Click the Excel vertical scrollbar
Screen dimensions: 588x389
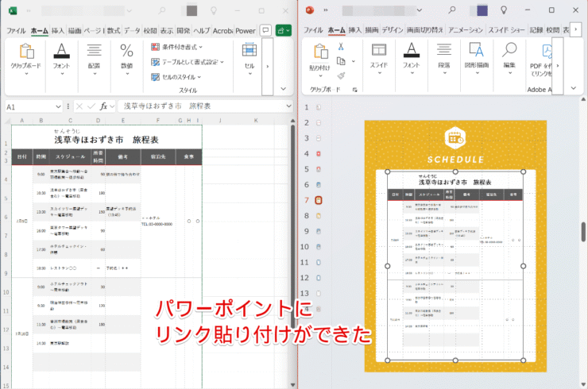click(x=293, y=227)
